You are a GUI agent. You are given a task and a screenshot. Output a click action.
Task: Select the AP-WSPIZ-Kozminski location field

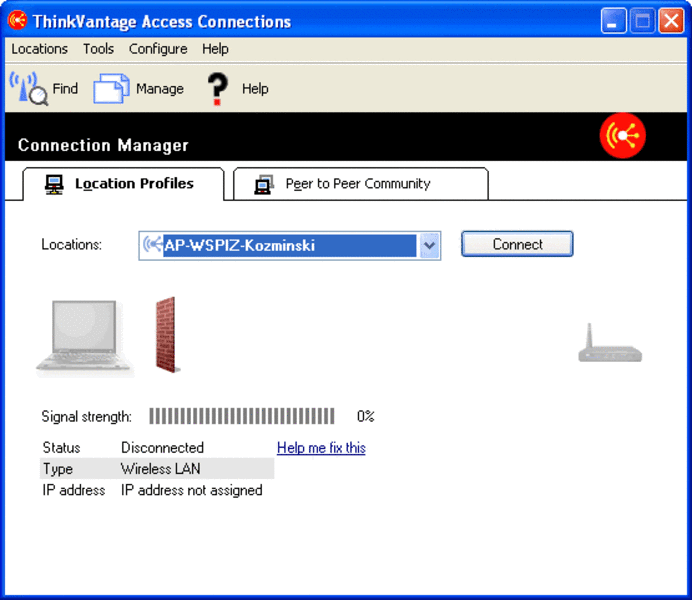[x=290, y=245]
